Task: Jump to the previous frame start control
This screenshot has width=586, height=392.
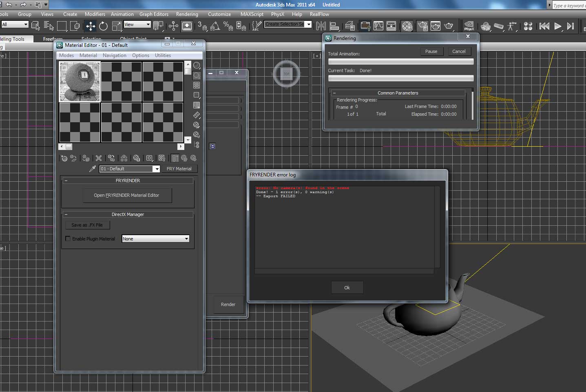Action: 544,26
